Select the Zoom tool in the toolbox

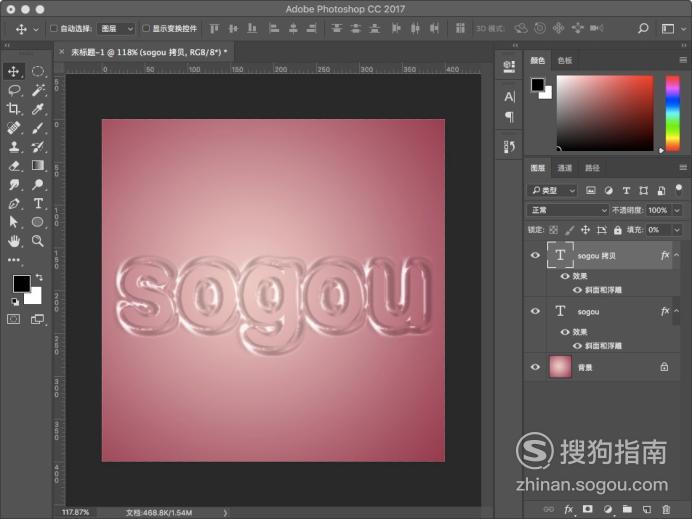pyautogui.click(x=38, y=241)
